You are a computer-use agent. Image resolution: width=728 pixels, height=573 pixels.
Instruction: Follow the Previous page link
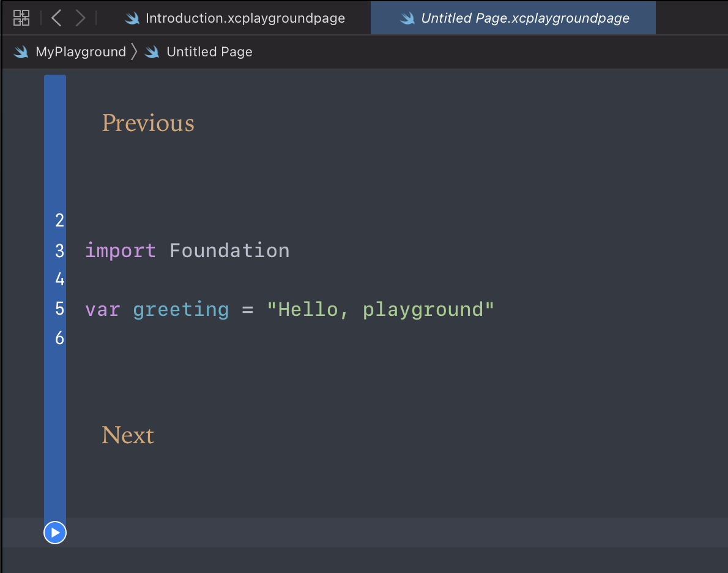148,123
